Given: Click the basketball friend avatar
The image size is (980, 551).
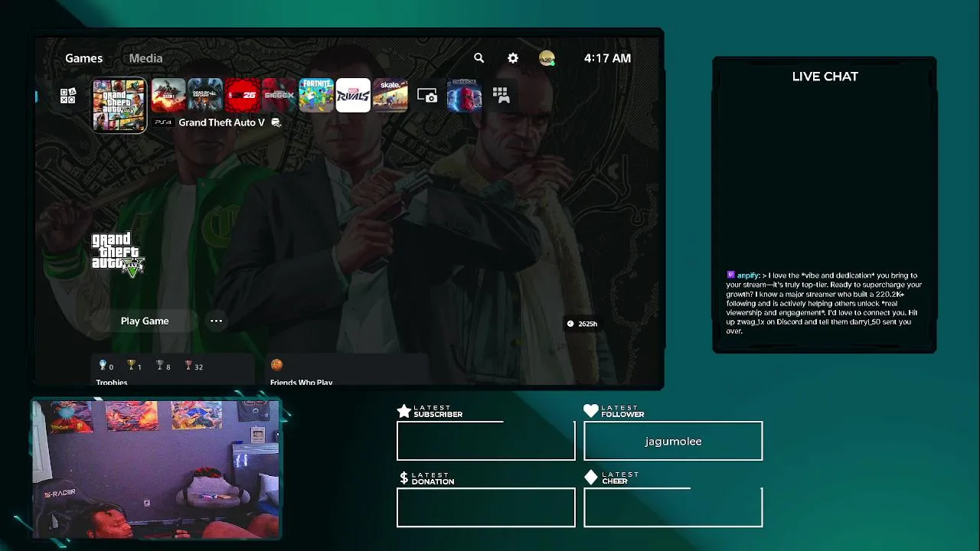Looking at the screenshot, I should 276,365.
